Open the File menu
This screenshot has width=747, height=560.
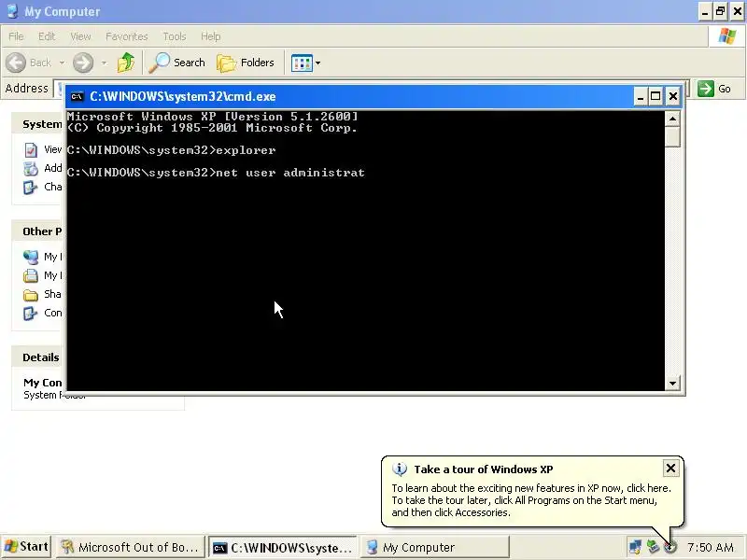pos(16,36)
